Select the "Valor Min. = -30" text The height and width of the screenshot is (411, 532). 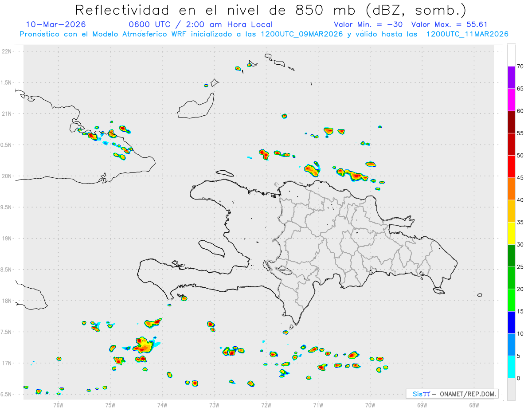368,24
